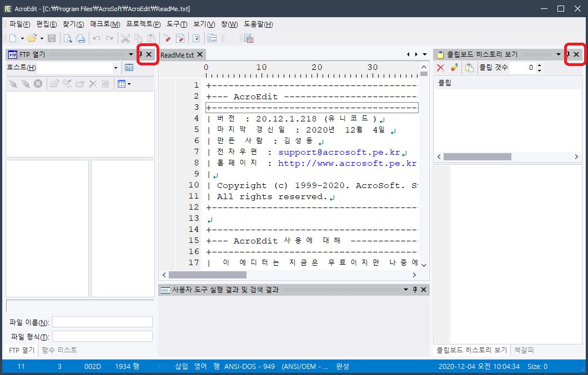
Task: Click the FTP disconnect plug icon
Action: (x=26, y=84)
